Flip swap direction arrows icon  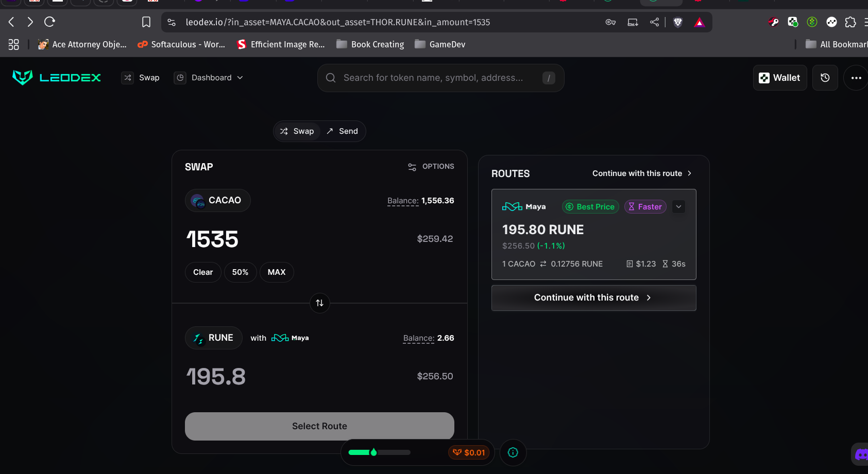(319, 303)
